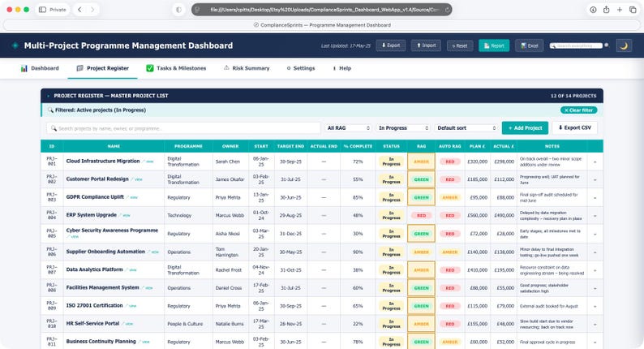Click the RED RAG badge for ERP System Upgrade
This screenshot has height=349, width=644.
coord(421,215)
